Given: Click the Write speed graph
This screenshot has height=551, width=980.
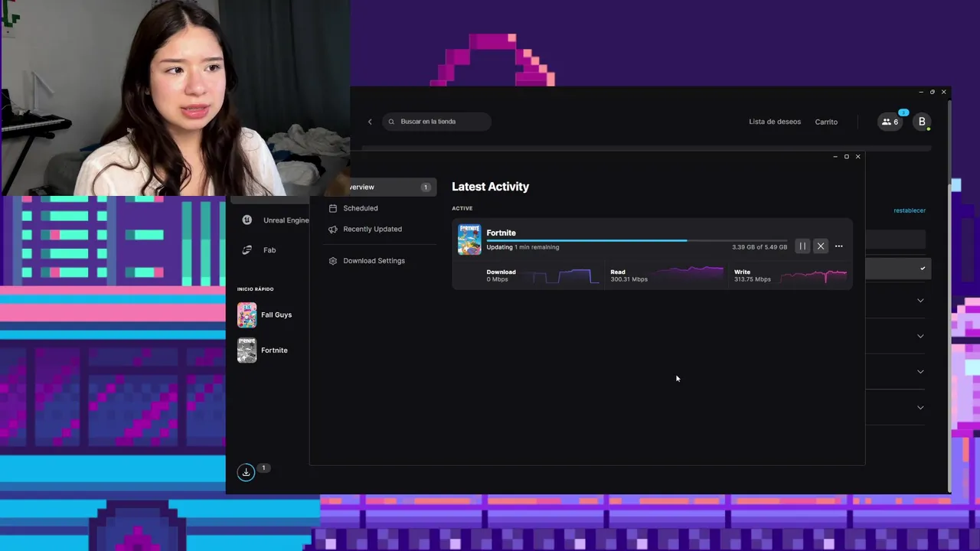Looking at the screenshot, I should tap(814, 275).
